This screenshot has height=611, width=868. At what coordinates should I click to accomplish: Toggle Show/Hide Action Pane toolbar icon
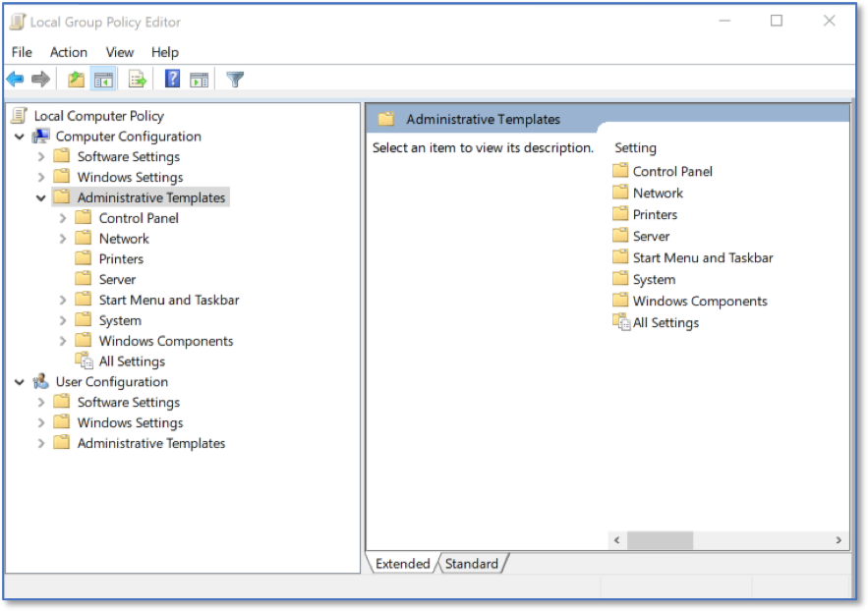200,80
